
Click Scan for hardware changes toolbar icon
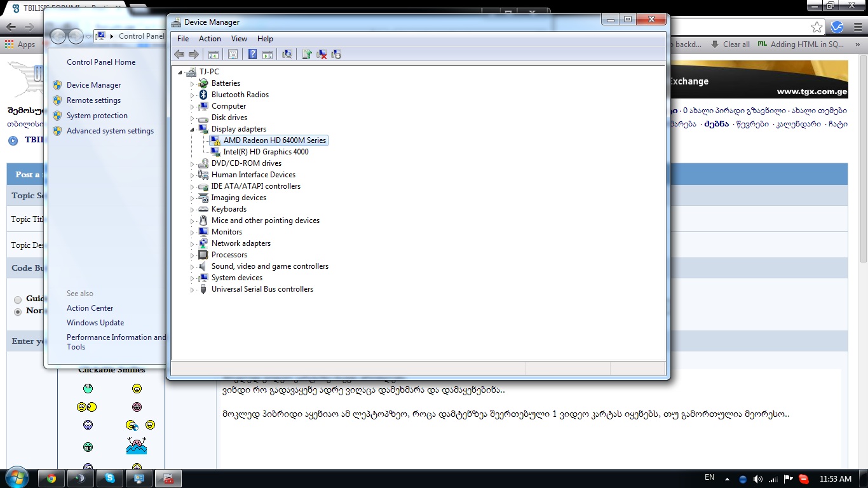click(x=287, y=55)
